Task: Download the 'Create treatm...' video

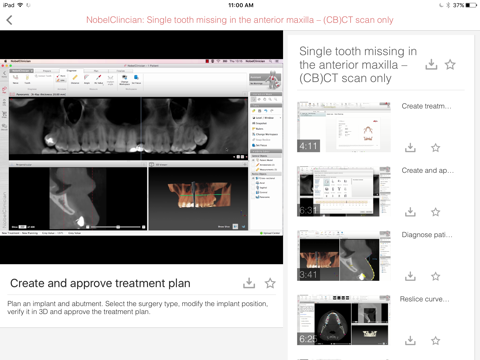Action: tap(410, 147)
